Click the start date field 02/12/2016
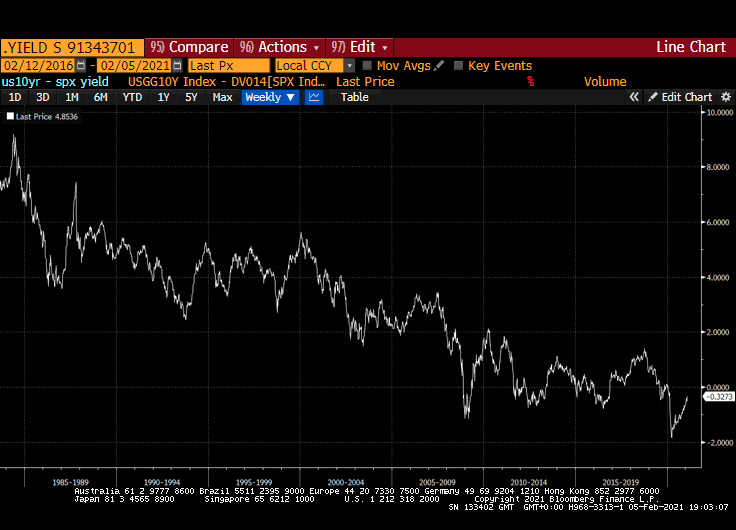Screen dimensions: 736x530 (x=38, y=65)
